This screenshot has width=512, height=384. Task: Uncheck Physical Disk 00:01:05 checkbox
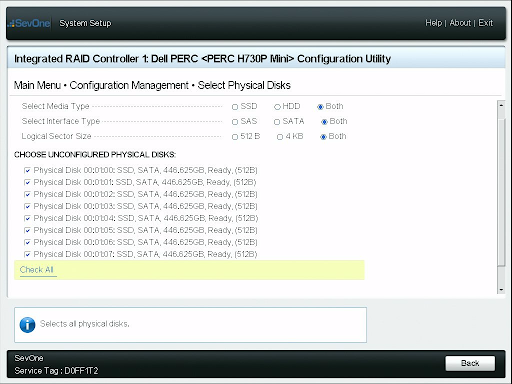(27, 230)
